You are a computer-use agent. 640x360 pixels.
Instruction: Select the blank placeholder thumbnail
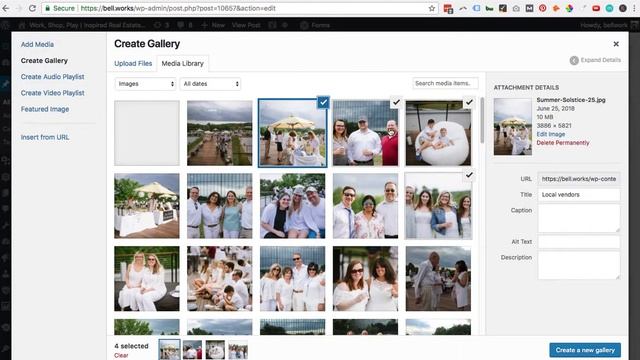point(147,133)
